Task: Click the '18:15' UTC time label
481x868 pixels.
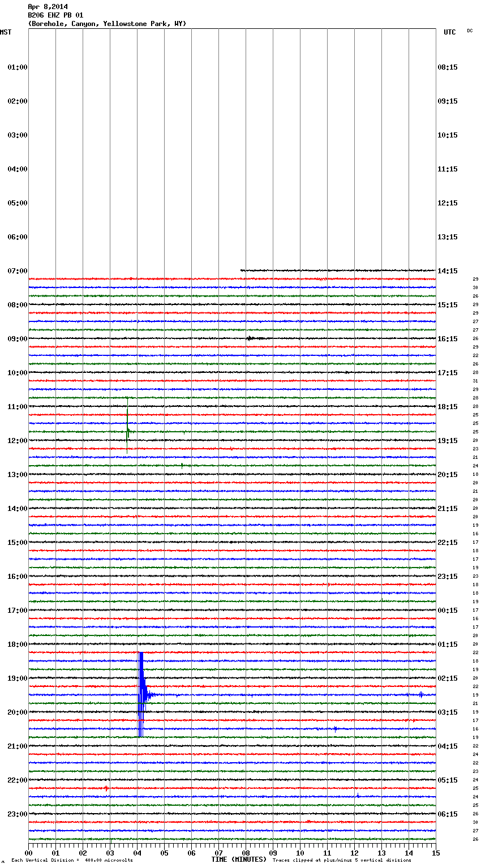Action: (x=448, y=407)
